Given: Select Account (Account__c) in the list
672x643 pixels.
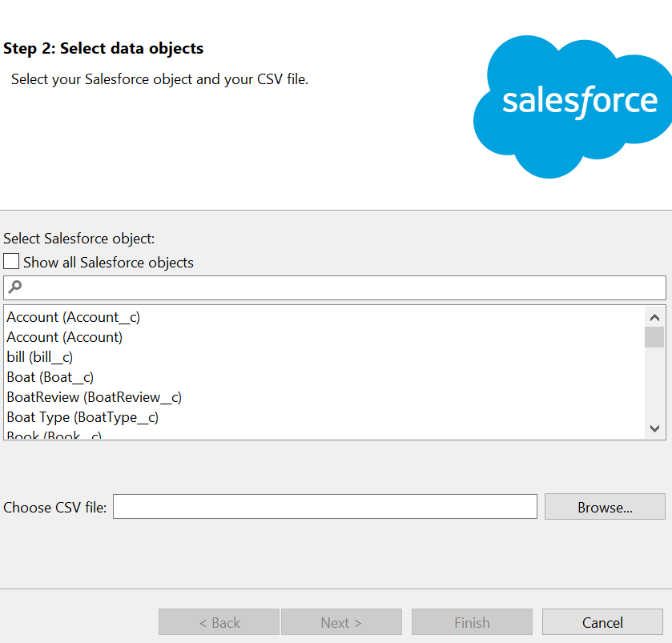Looking at the screenshot, I should click(x=73, y=317).
